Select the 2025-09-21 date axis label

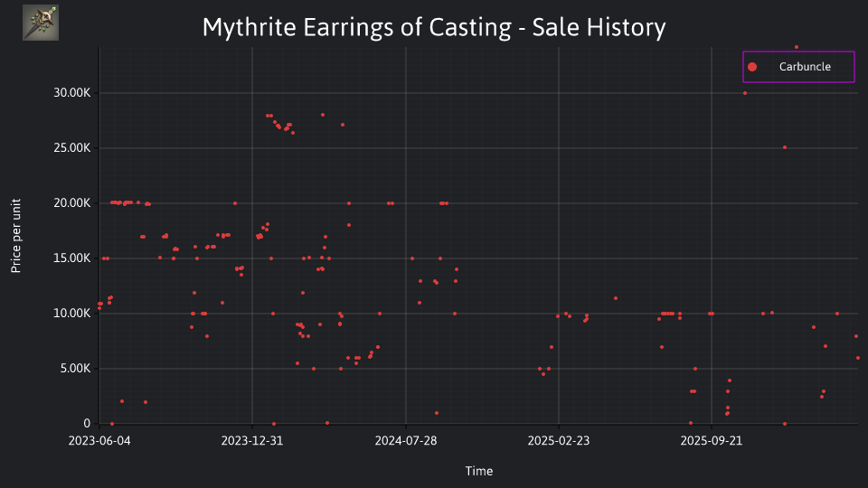click(712, 441)
